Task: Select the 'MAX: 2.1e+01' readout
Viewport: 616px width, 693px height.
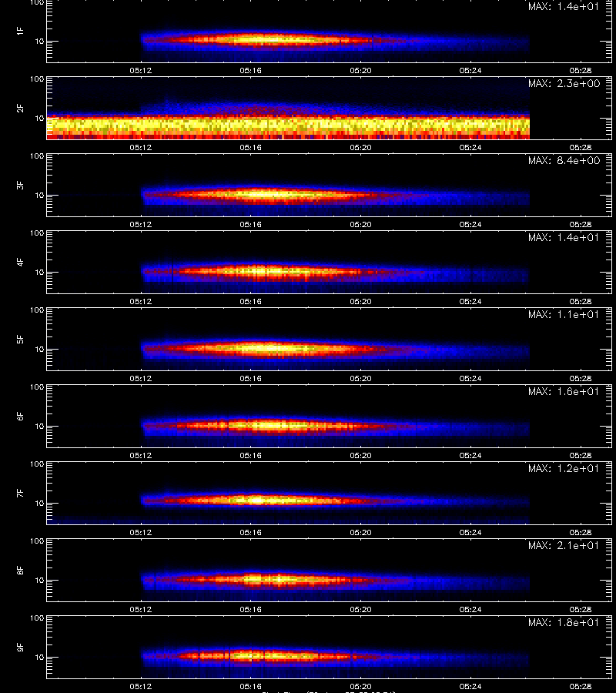Action: 564,546
